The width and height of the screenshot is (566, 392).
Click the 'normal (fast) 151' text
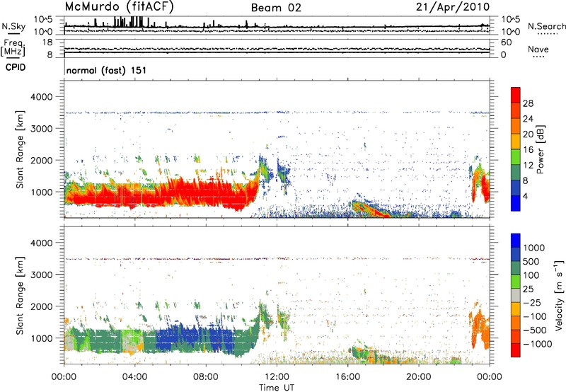tap(107, 70)
